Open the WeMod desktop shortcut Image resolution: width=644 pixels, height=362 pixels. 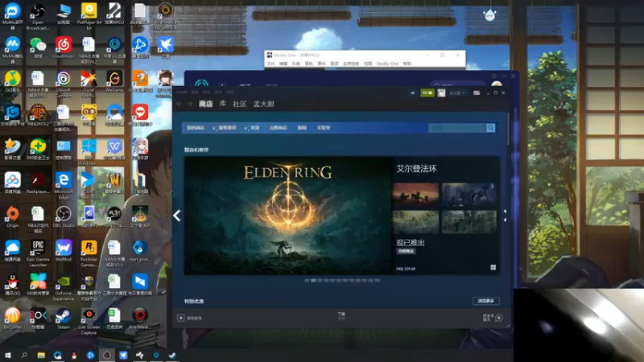click(64, 250)
